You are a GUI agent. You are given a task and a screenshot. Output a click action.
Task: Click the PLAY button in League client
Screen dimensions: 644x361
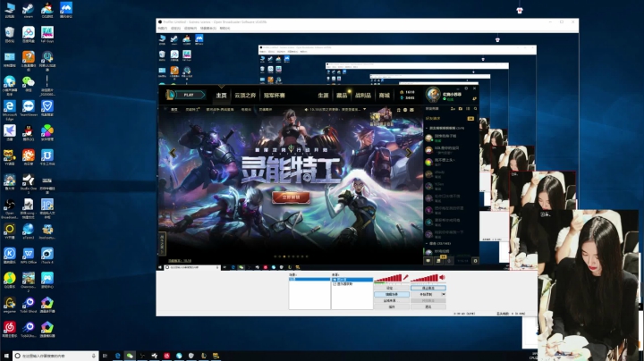pyautogui.click(x=189, y=95)
